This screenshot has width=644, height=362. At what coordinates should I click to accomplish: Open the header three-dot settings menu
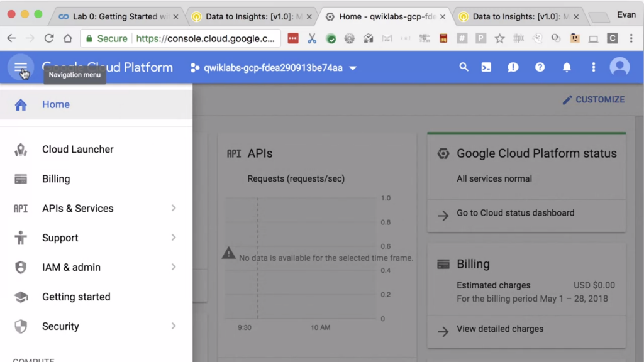click(x=594, y=67)
